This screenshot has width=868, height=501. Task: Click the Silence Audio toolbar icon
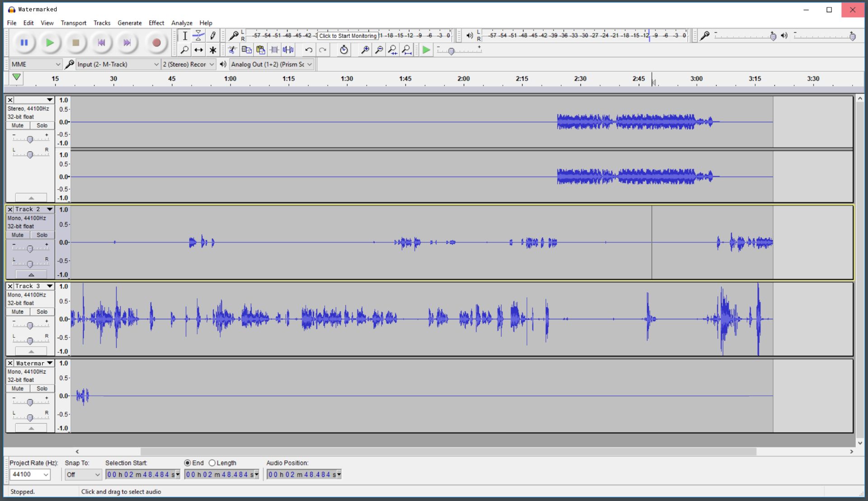288,50
